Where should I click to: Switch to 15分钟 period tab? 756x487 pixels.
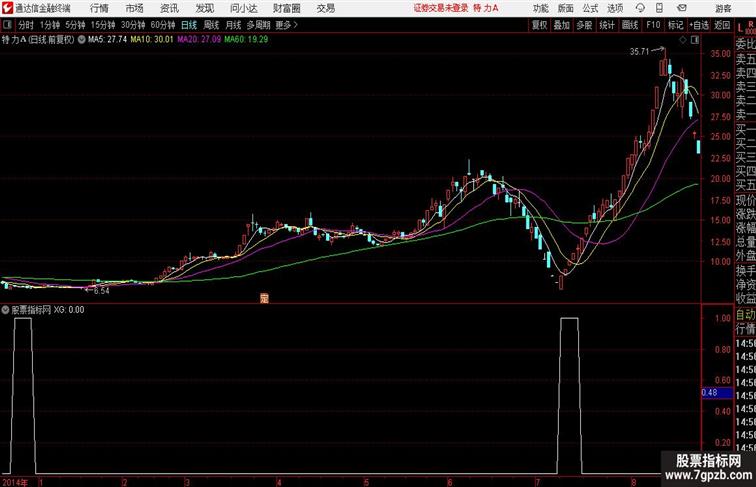point(103,25)
